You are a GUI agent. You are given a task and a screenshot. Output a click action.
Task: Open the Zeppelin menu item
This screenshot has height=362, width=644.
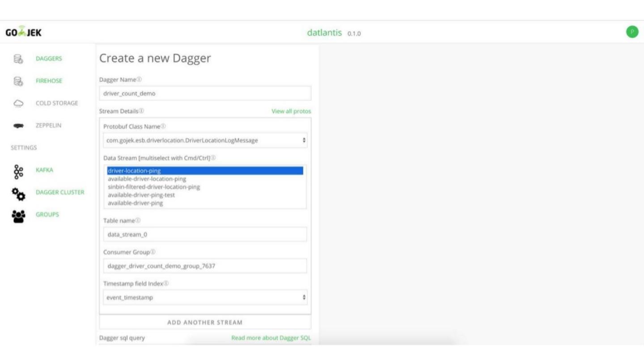(49, 126)
